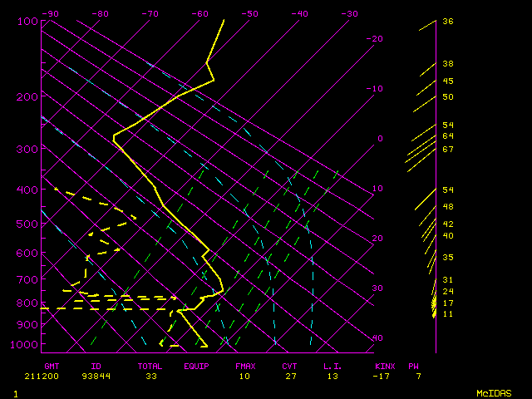Click the PW header label
Screen dimensions: 532x399
coord(413,366)
